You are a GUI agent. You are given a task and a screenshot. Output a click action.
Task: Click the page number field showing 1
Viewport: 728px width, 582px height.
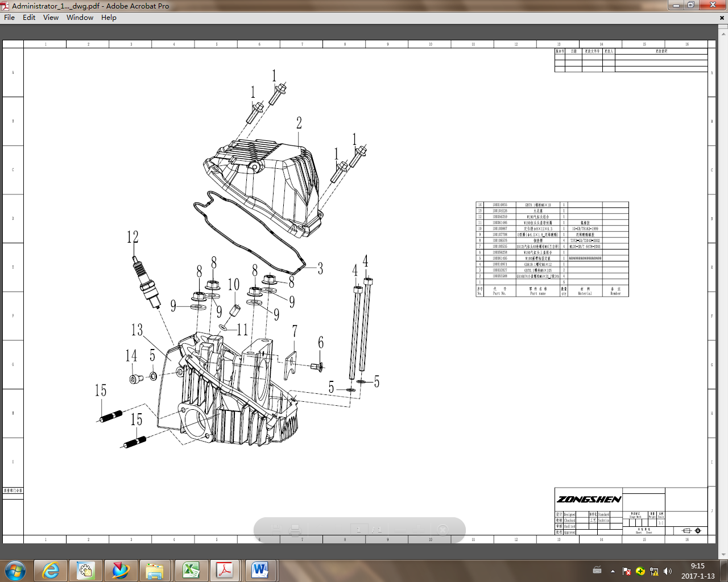click(x=358, y=529)
